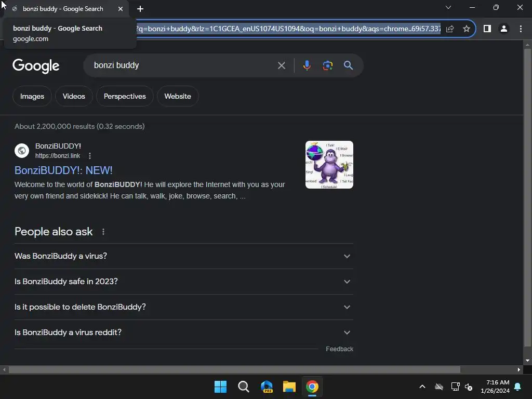Viewport: 532px width, 399px height.
Task: Open the notifications bell
Action: tap(518, 387)
